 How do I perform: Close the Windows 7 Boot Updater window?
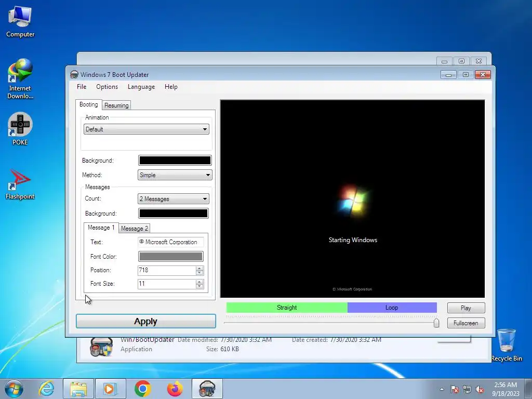click(483, 75)
